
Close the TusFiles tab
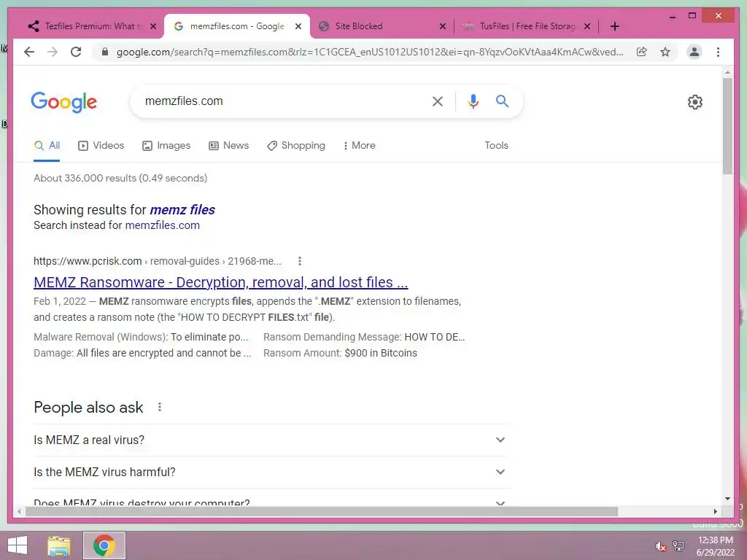click(x=587, y=26)
